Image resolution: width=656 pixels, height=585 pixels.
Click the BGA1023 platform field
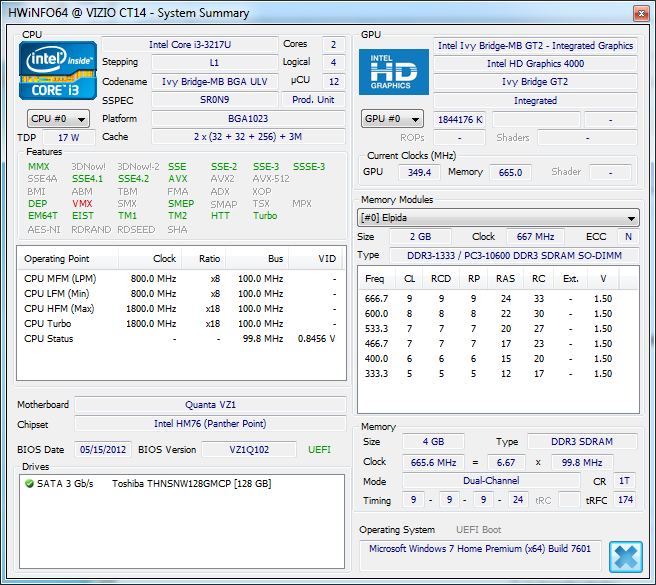coord(248,119)
